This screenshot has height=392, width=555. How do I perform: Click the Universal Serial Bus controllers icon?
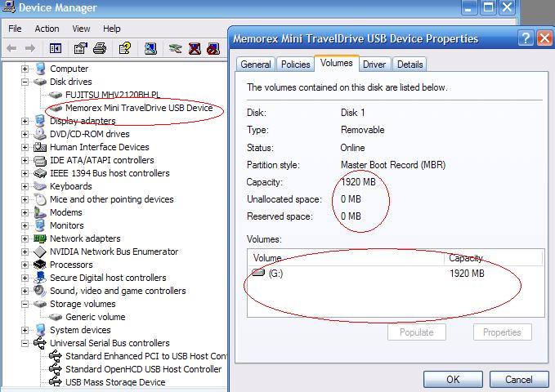pos(39,343)
